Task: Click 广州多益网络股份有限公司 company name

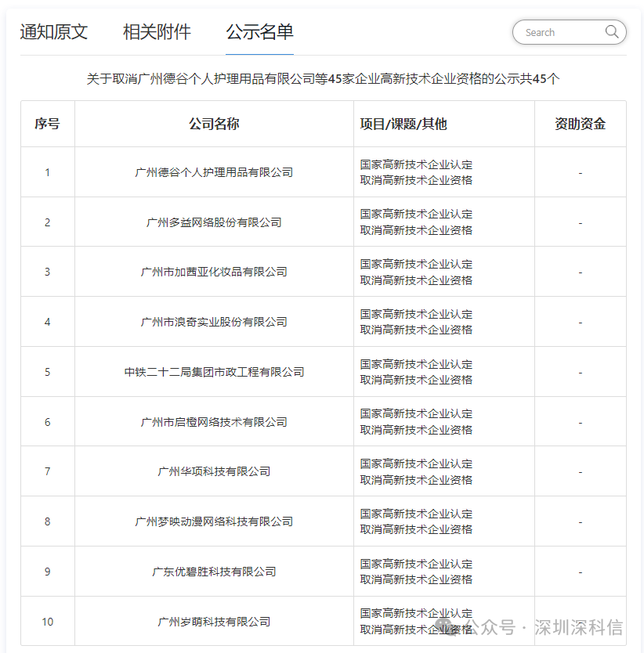Action: pyautogui.click(x=215, y=222)
